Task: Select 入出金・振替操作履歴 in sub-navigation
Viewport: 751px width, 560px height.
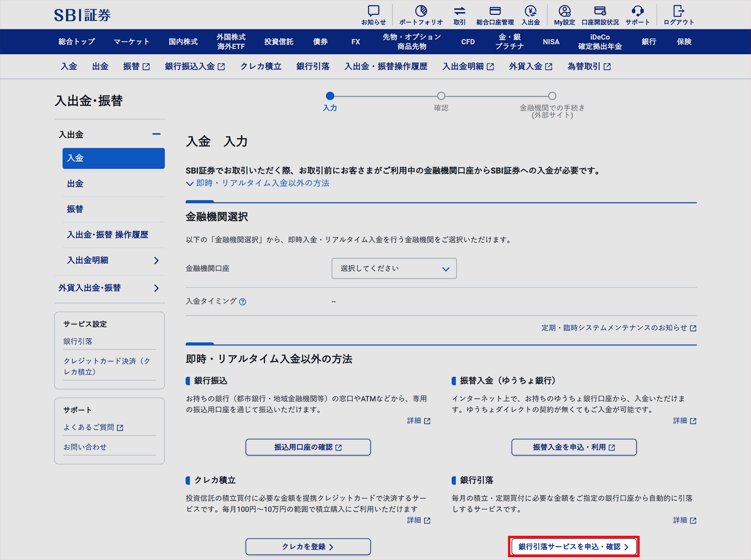Action: click(x=386, y=66)
